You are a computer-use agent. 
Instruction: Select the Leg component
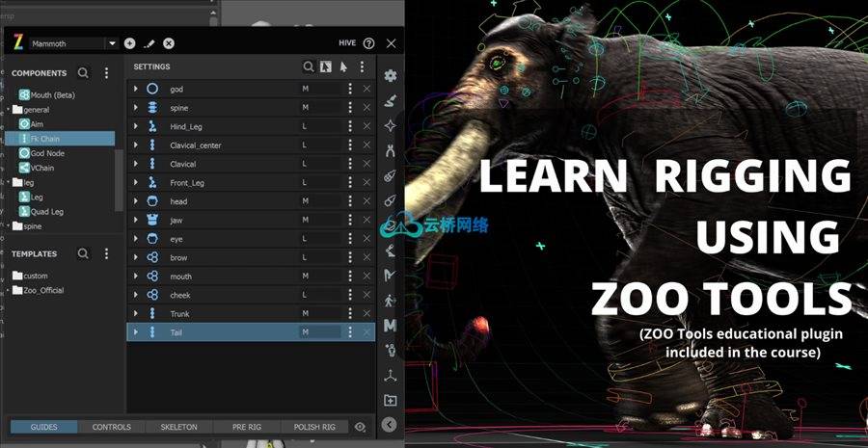[31, 197]
